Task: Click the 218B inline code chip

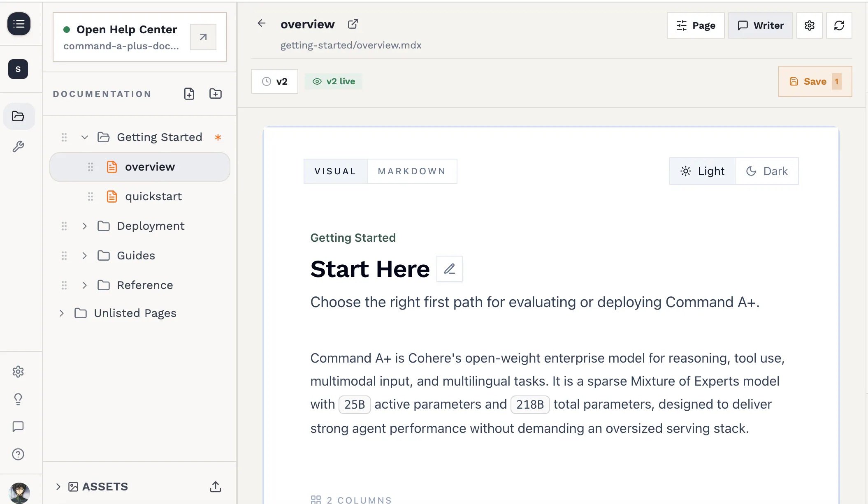Action: pyautogui.click(x=530, y=405)
